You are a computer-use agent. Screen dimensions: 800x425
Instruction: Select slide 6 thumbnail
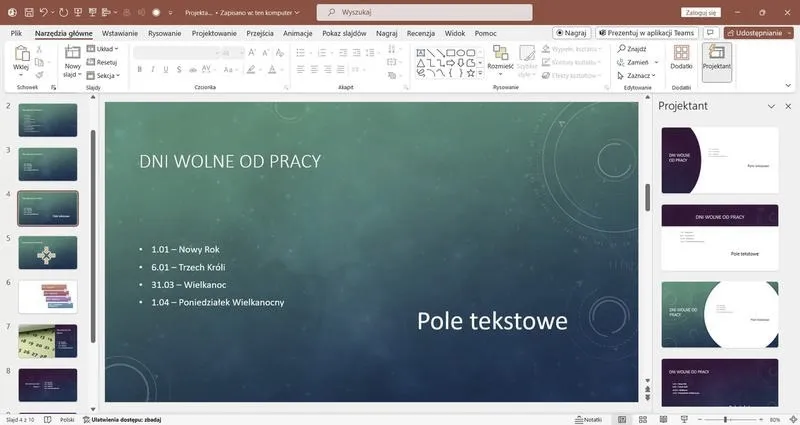click(x=48, y=296)
